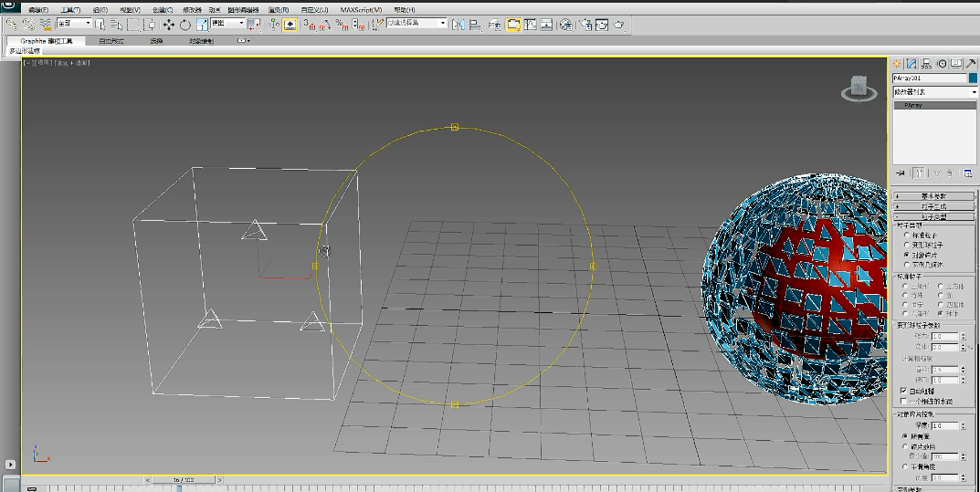Toggle the Angle Snap icon
This screenshot has height=492, width=980.
point(326,25)
